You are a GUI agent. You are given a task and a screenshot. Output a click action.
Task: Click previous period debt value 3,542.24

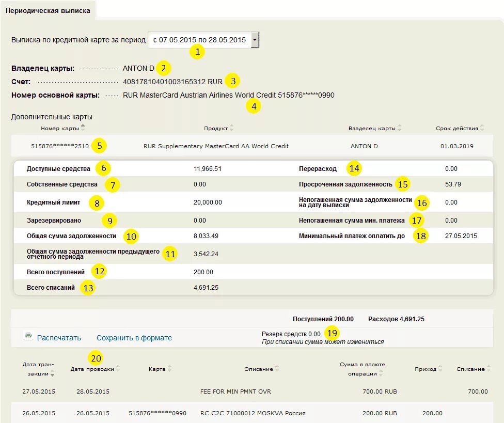206,254
